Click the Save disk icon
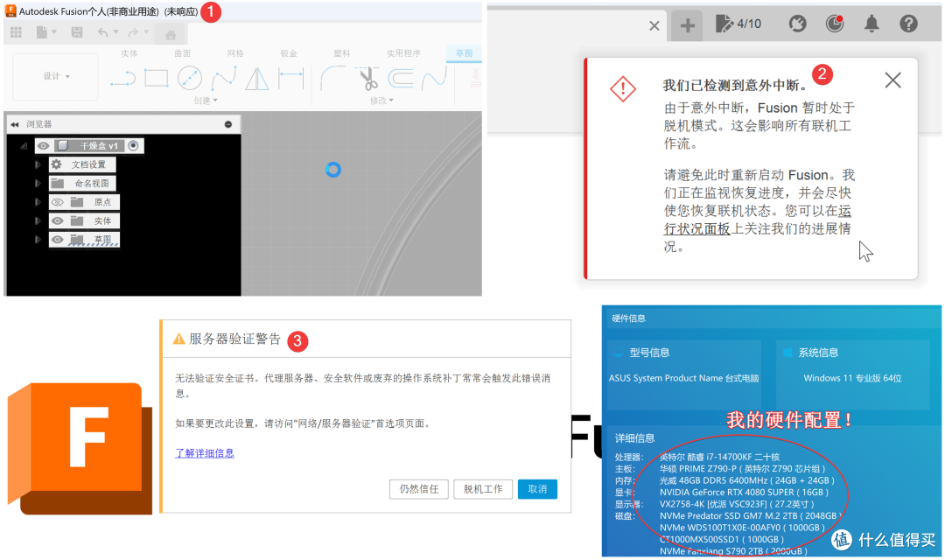 [76, 32]
